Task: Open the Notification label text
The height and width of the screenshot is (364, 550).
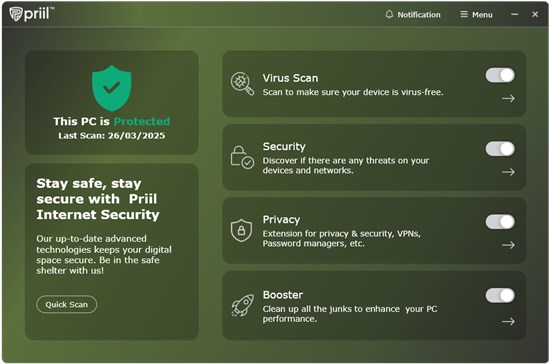Action: click(x=419, y=15)
